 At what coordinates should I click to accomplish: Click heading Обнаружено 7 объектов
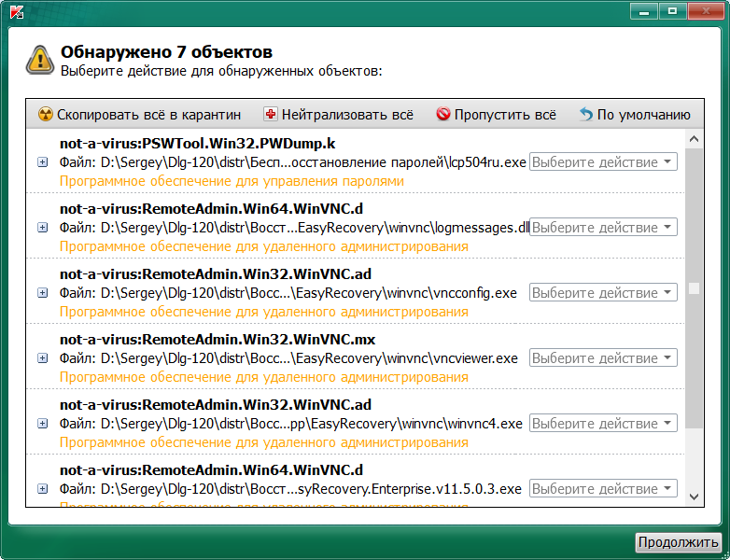click(x=167, y=51)
